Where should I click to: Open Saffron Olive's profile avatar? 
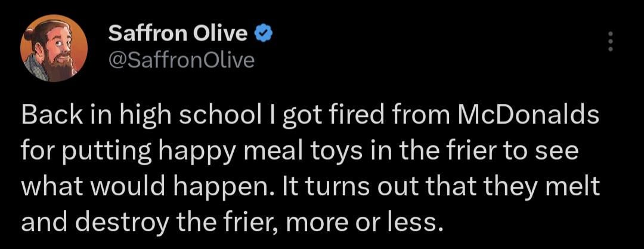click(54, 48)
